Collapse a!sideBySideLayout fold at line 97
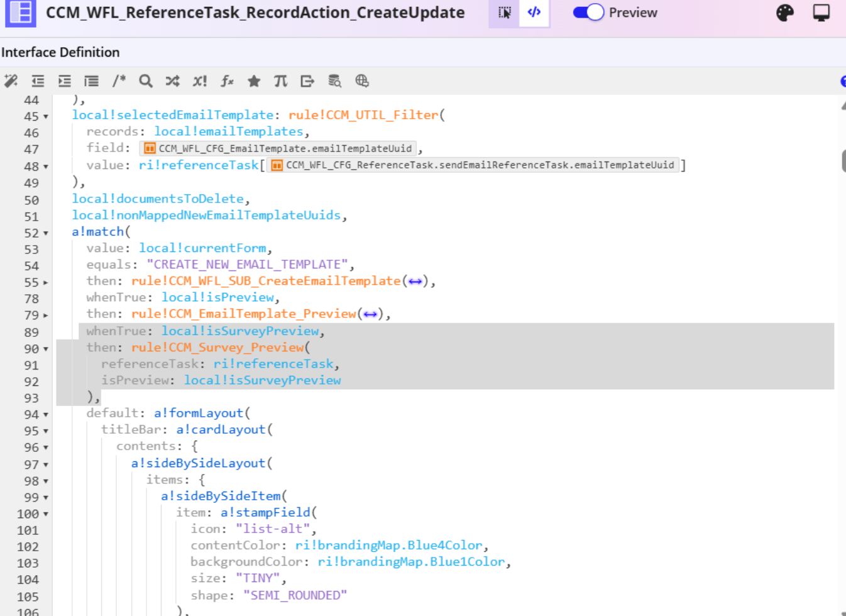The image size is (846, 616). click(46, 465)
